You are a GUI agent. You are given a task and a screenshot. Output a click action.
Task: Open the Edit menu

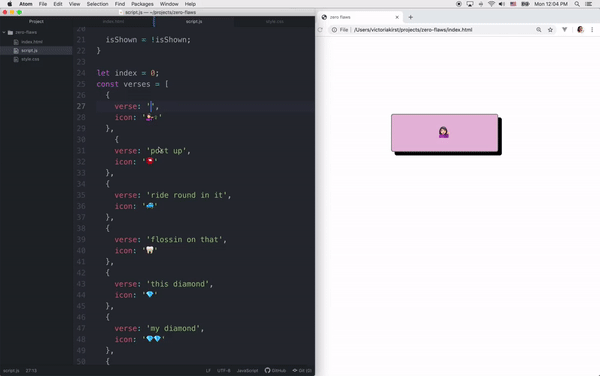[58, 4]
